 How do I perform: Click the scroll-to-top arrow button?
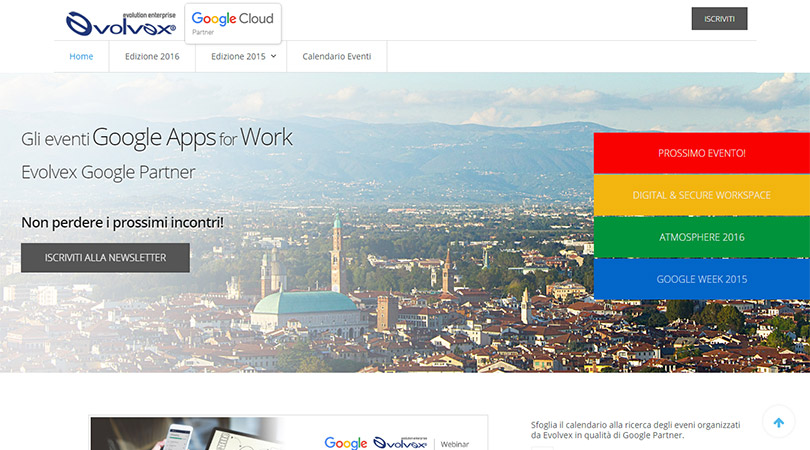click(x=778, y=422)
